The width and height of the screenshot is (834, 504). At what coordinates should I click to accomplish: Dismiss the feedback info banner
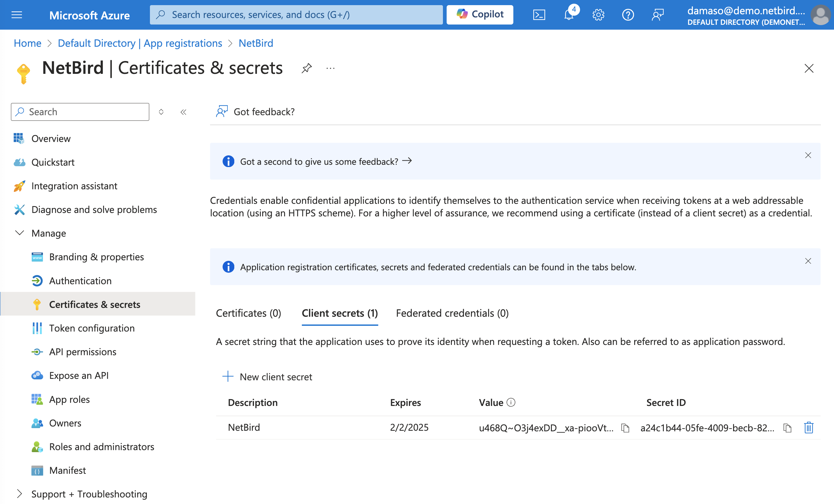click(808, 155)
